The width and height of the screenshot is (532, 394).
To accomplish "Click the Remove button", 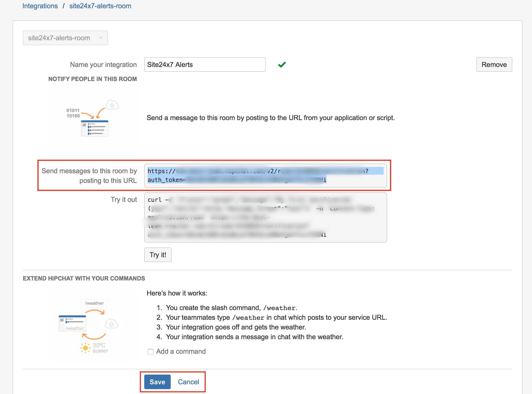I will 494,65.
